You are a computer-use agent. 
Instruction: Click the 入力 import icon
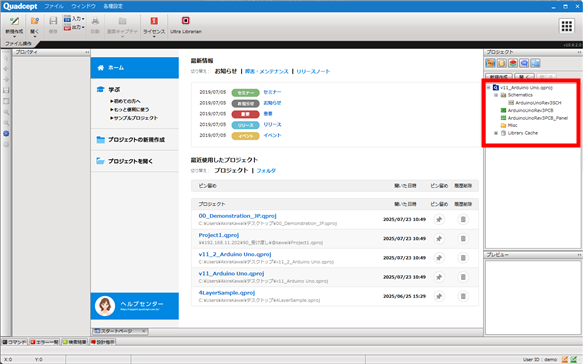coord(67,19)
